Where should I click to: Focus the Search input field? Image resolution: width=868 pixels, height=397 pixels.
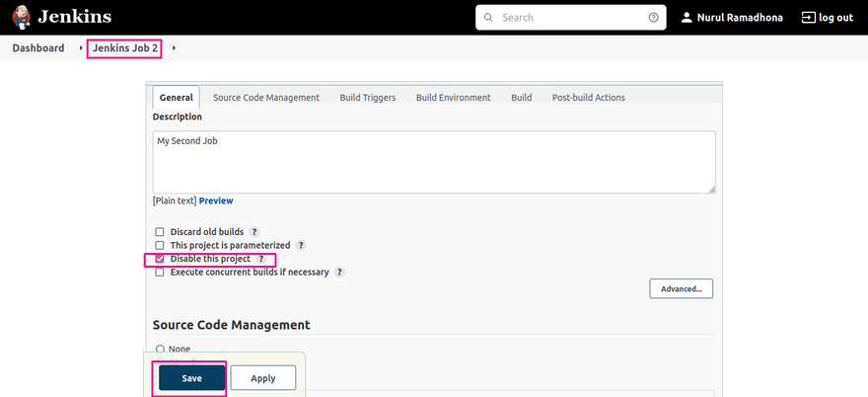(x=572, y=18)
